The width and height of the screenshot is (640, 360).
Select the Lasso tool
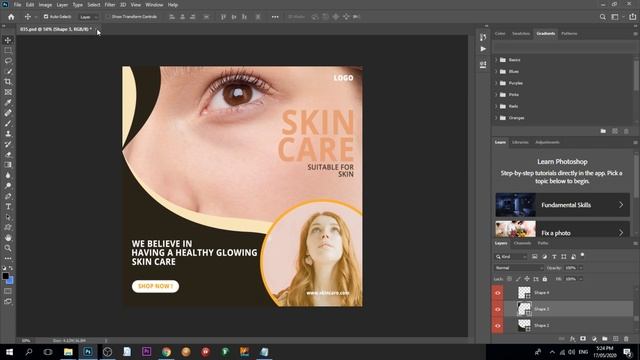click(8, 61)
